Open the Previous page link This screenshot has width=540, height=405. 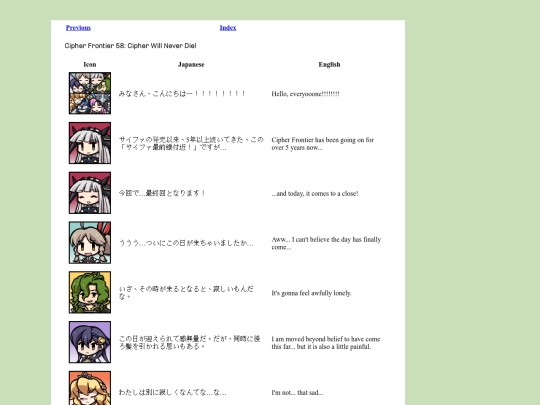click(78, 28)
